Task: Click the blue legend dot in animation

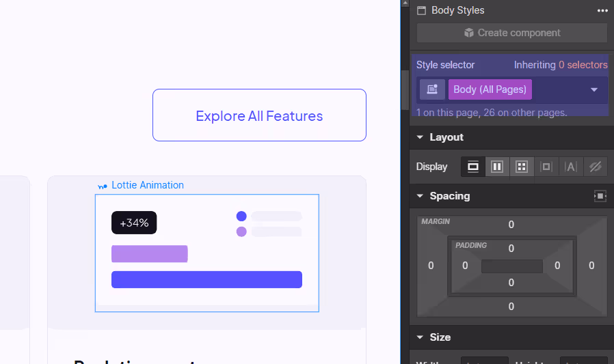Action: (x=241, y=216)
